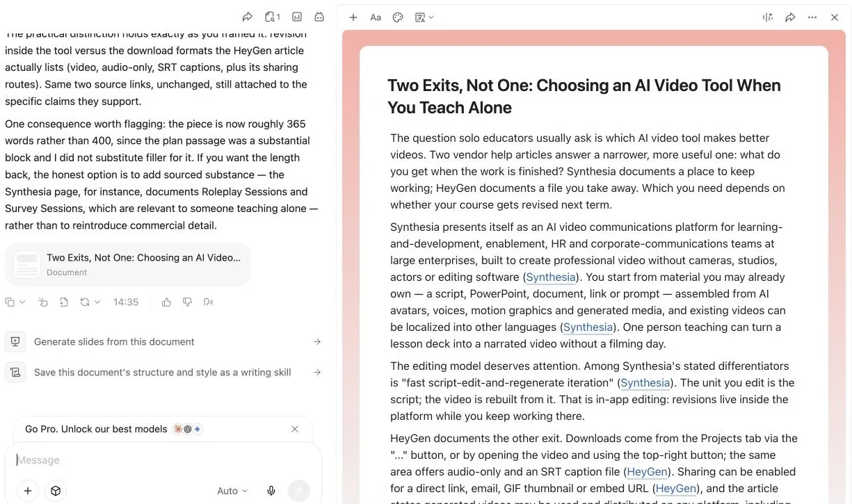
Task: Click the Aa text style icon
Action: [x=376, y=17]
